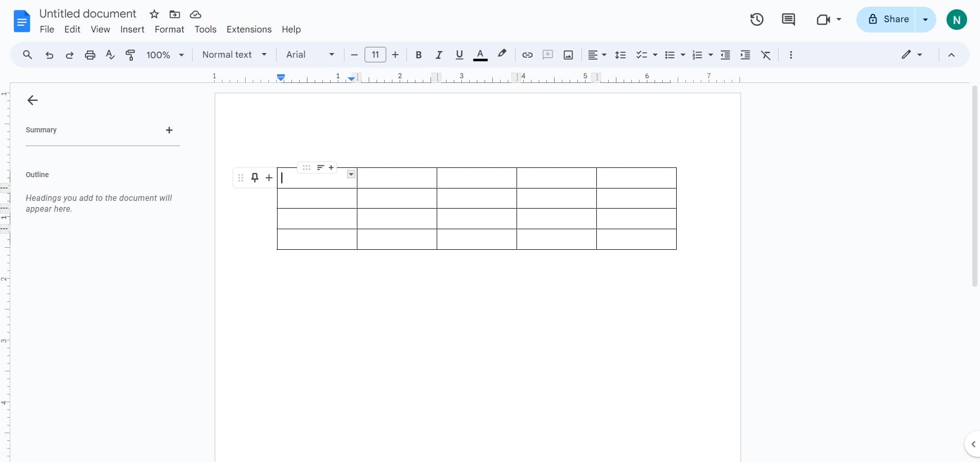Insert an image
This screenshot has height=462, width=980.
pyautogui.click(x=568, y=55)
